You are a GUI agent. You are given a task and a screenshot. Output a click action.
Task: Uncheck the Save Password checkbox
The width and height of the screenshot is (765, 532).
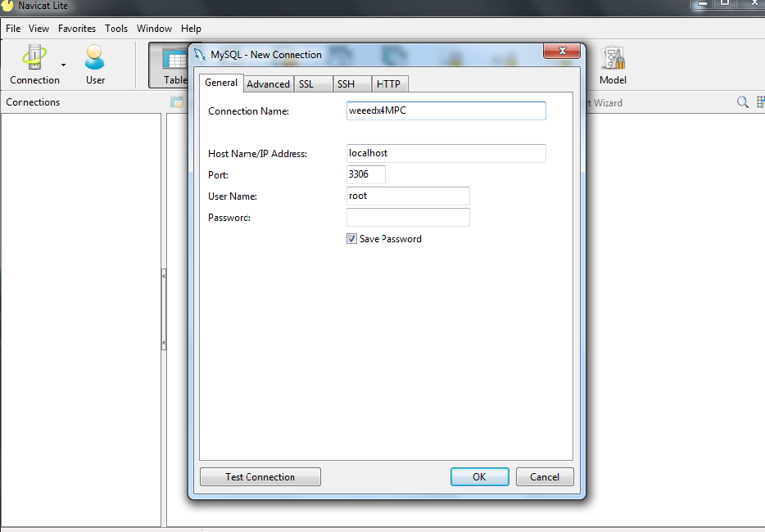[351, 238]
